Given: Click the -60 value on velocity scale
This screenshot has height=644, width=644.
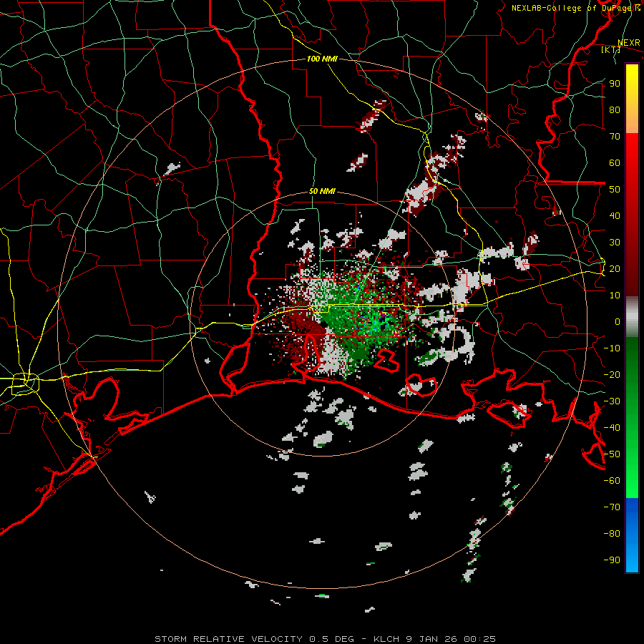Looking at the screenshot, I should point(612,481).
